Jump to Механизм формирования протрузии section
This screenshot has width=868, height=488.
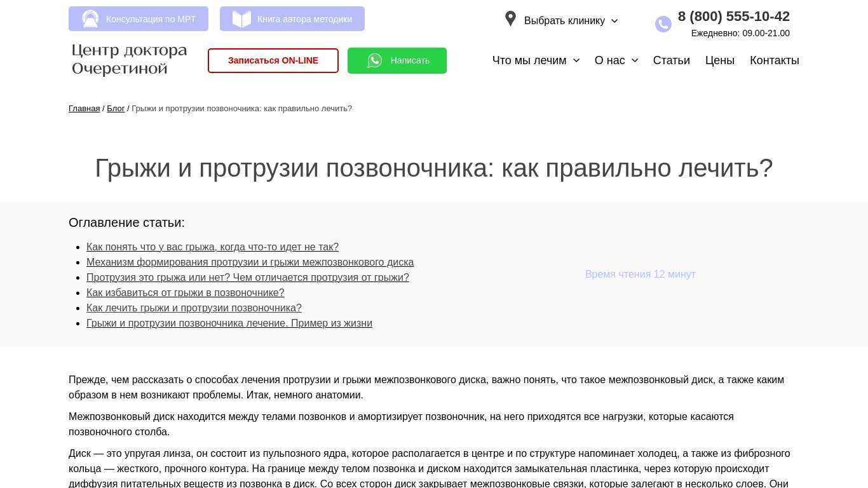[250, 262]
